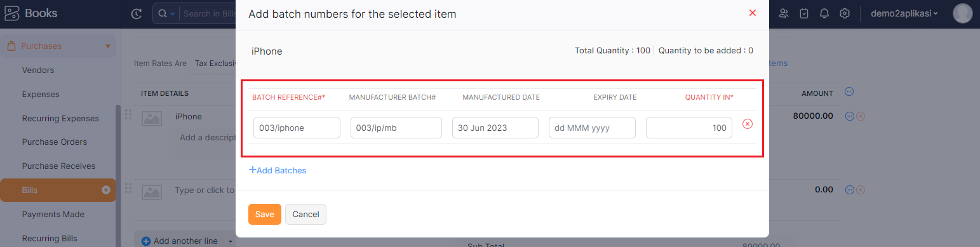Screen dimensions: 980x247
Task: Close the batch numbers dialog
Action: point(753,13)
